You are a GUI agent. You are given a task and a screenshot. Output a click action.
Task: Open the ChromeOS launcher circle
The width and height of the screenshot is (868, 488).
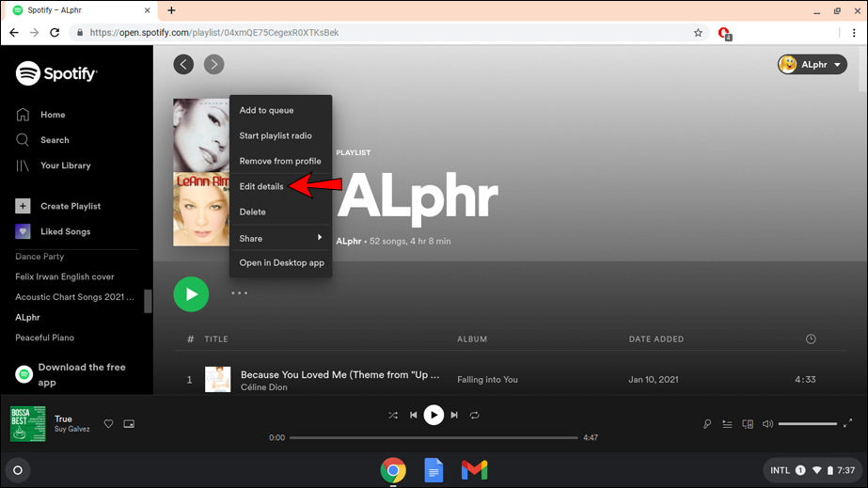[18, 470]
